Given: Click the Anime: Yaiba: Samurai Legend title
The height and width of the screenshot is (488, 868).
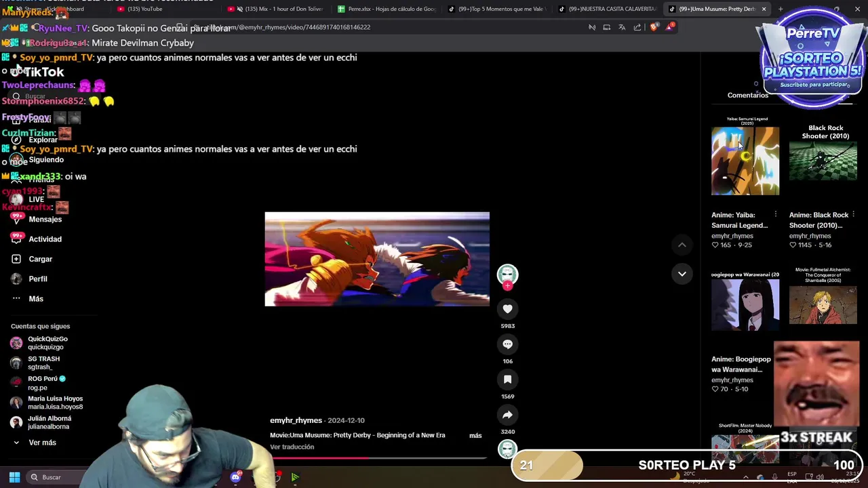Looking at the screenshot, I should (740, 220).
